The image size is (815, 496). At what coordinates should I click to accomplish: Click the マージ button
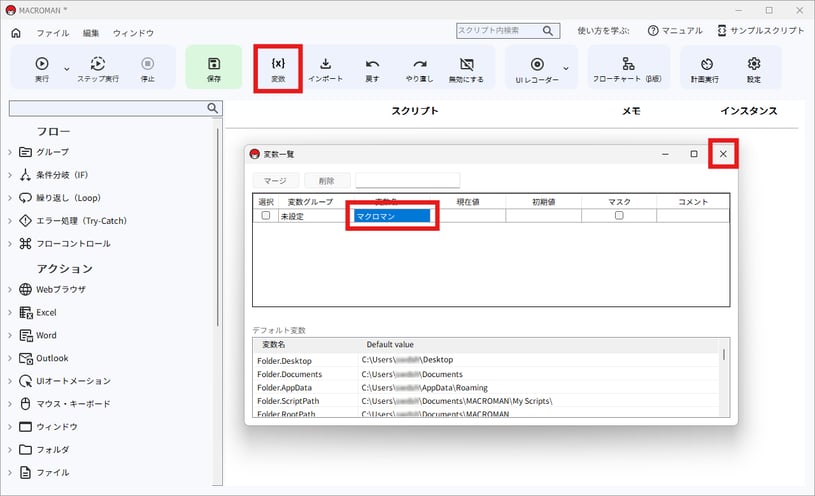(x=275, y=180)
